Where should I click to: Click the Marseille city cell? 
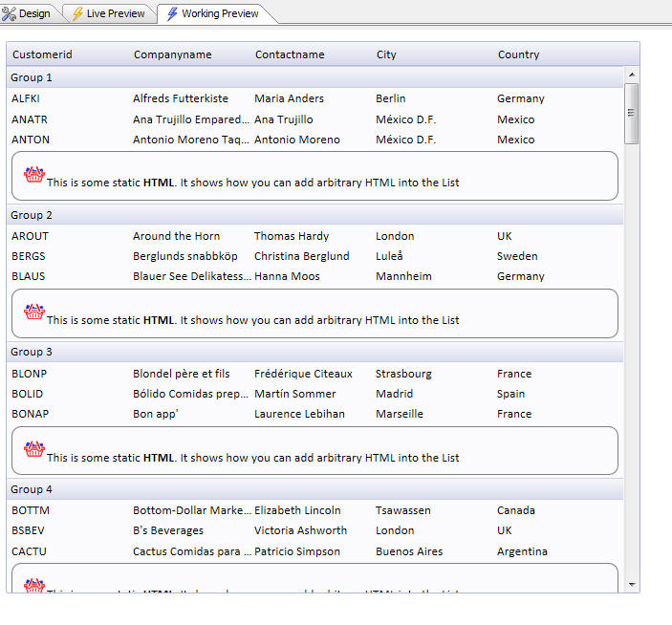(400, 414)
